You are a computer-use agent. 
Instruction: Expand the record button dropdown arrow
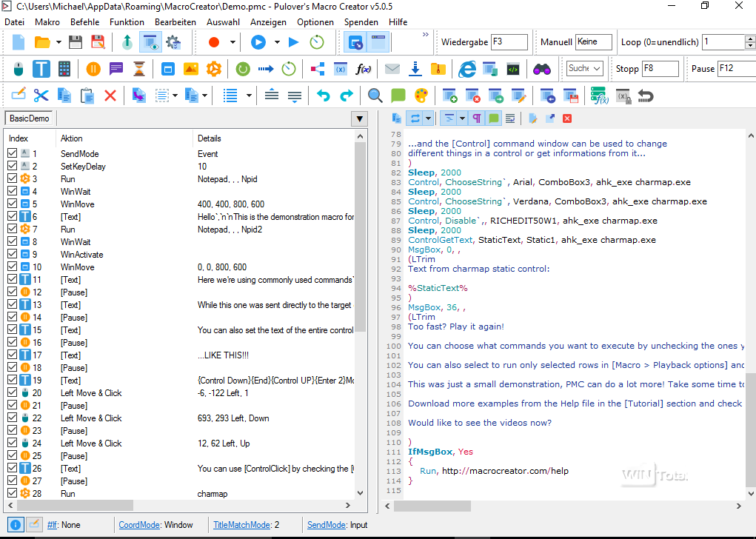pyautogui.click(x=233, y=42)
